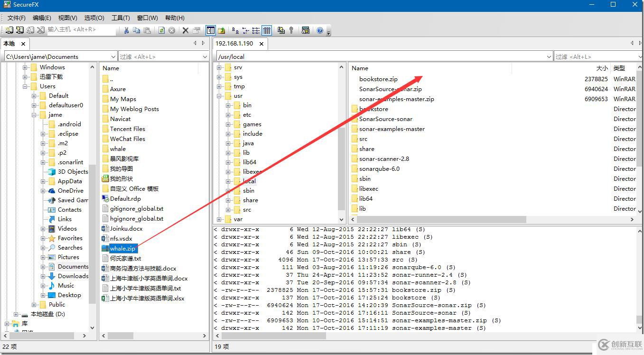Open the 文件(F) menu
Screen dimensions: 644x355
click(x=17, y=18)
